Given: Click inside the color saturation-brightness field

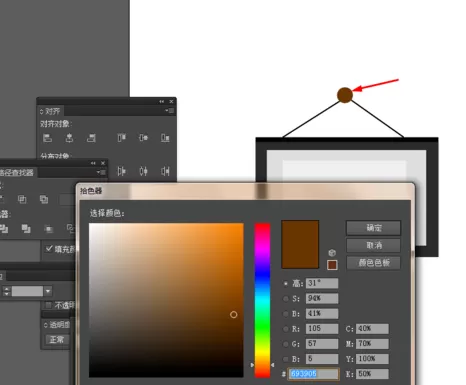Looking at the screenshot, I should click(166, 300).
